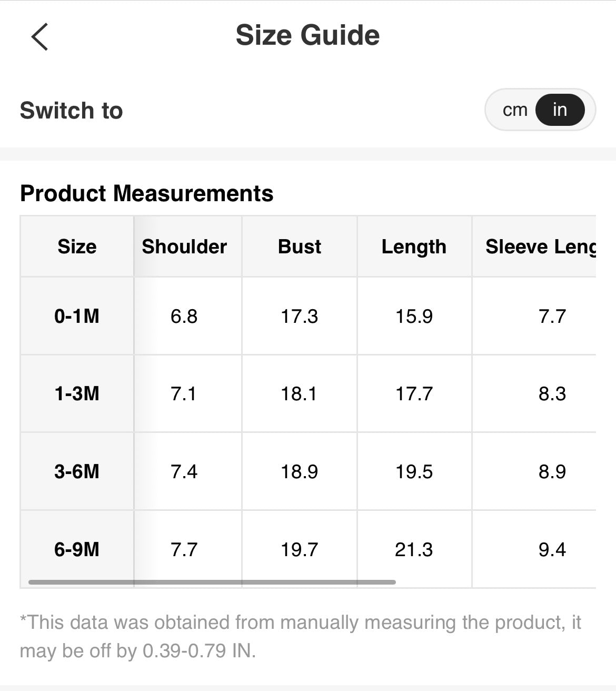This screenshot has width=616, height=691.
Task: Click the 9.4 sleeve length cell
Action: tap(552, 549)
